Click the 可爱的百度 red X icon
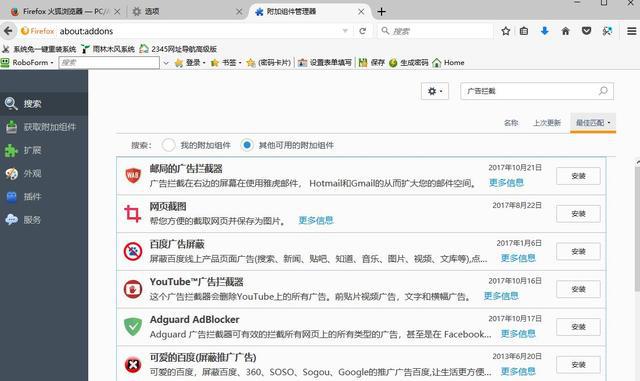 coord(133,365)
